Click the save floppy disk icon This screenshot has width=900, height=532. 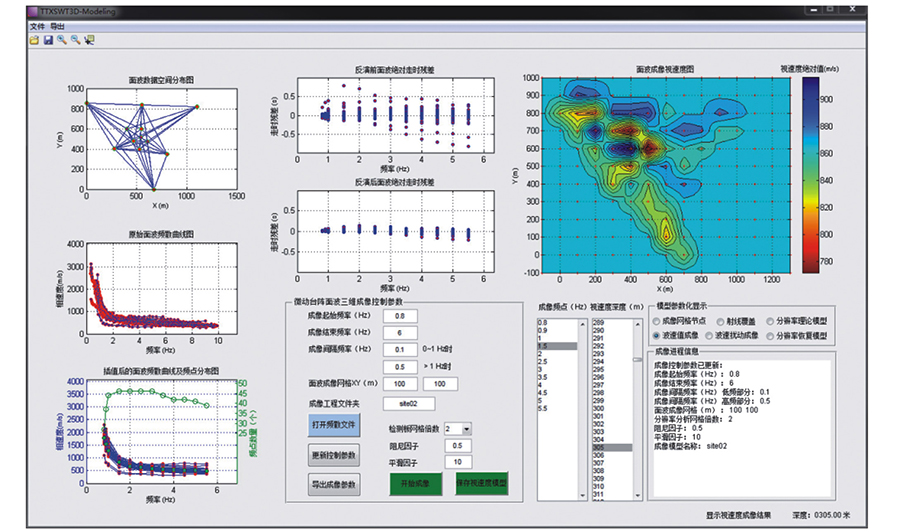[x=47, y=40]
